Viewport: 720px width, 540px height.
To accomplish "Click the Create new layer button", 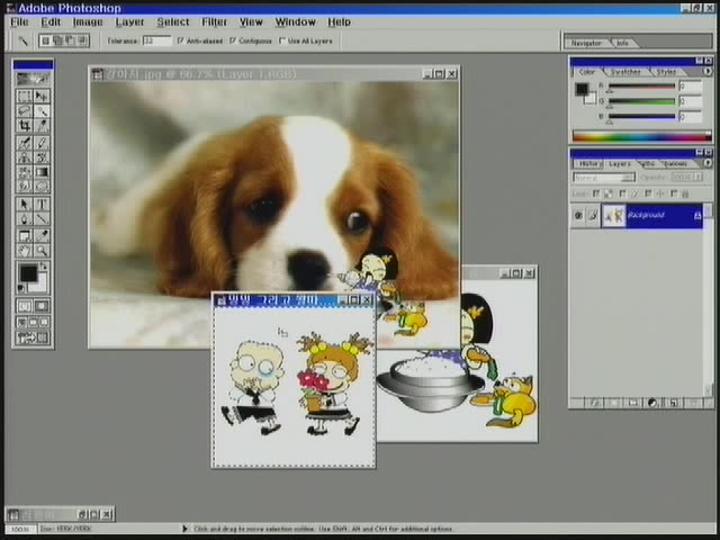I will 673,403.
